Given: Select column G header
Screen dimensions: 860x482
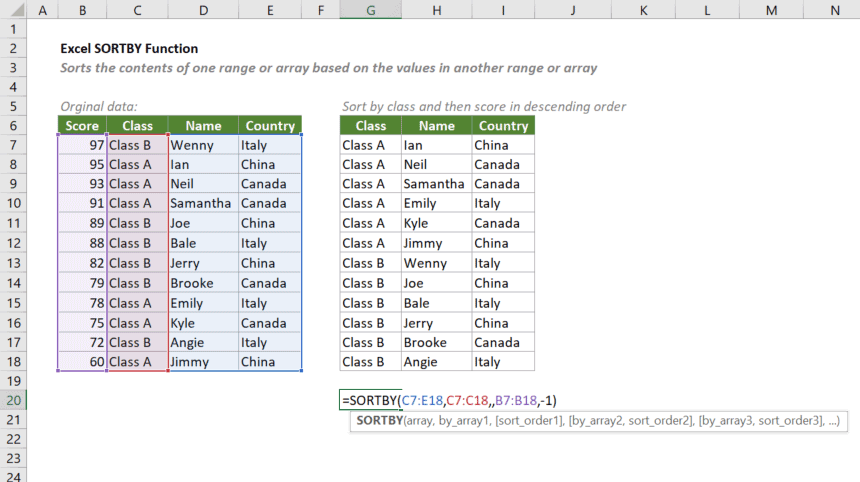Looking at the screenshot, I should pyautogui.click(x=371, y=10).
